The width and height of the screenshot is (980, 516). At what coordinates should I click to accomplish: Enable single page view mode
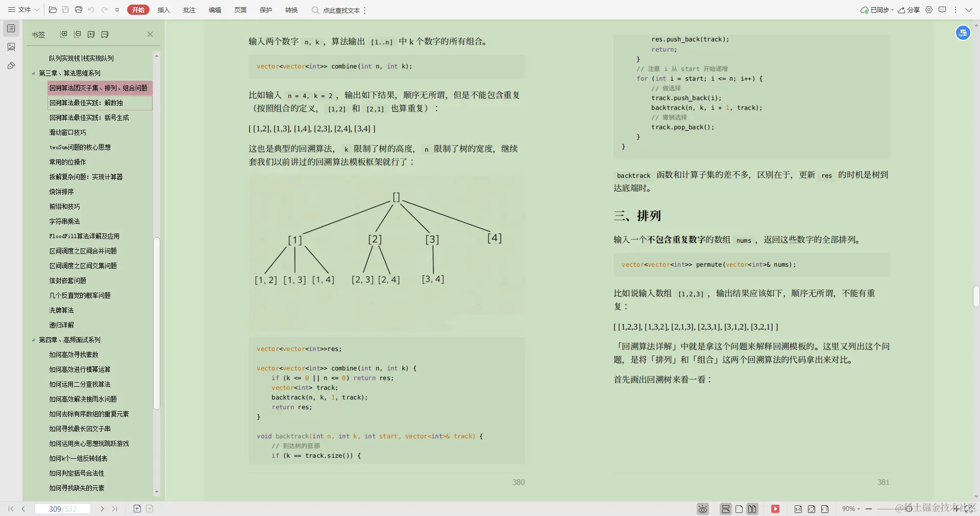740,509
